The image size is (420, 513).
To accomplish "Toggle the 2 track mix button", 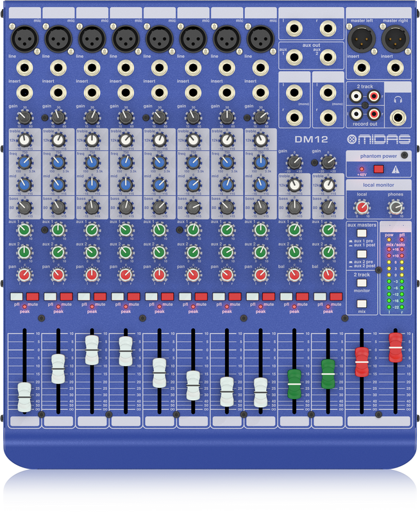I will pyautogui.click(x=362, y=304).
